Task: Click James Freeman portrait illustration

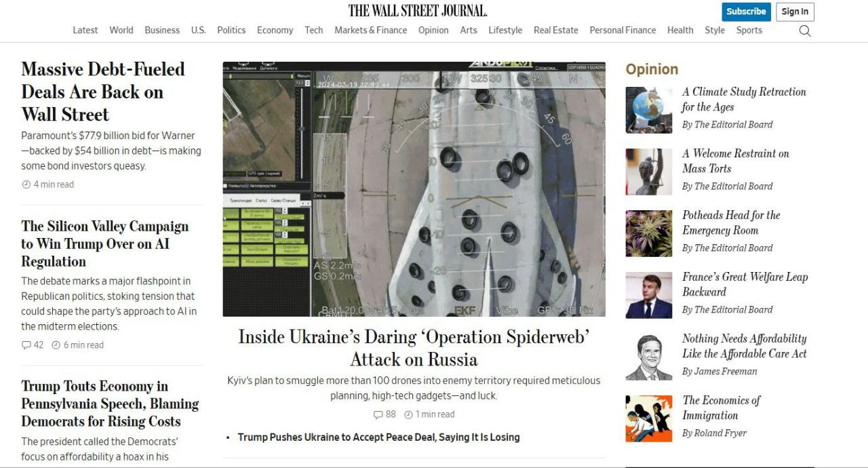Action: click(649, 357)
